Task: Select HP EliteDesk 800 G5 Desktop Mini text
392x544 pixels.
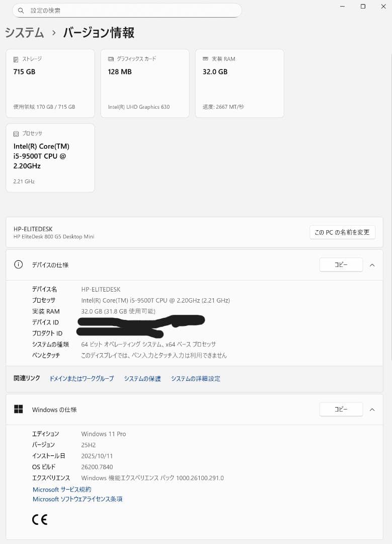Action: 54,237
